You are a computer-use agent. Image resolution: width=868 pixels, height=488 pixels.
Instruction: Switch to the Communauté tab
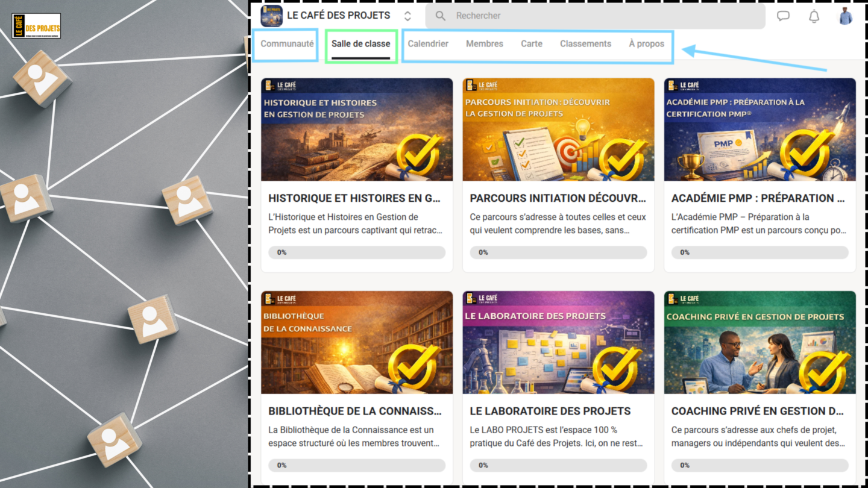click(287, 43)
